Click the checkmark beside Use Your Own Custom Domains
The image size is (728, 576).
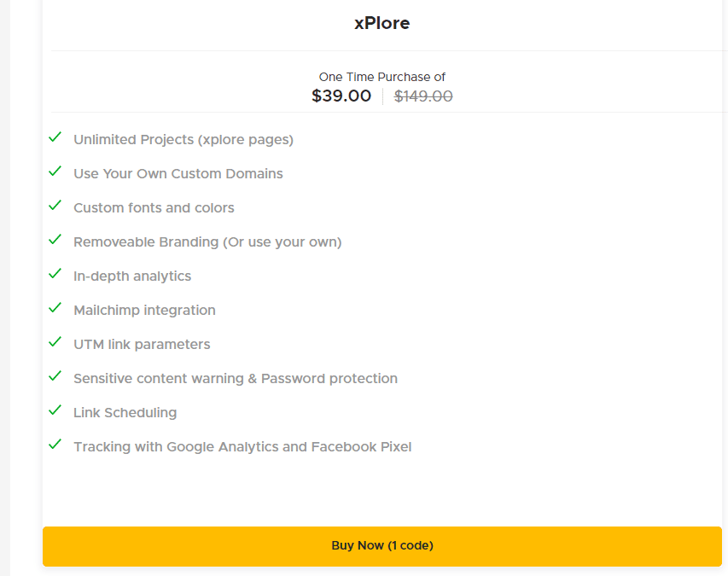[55, 172]
